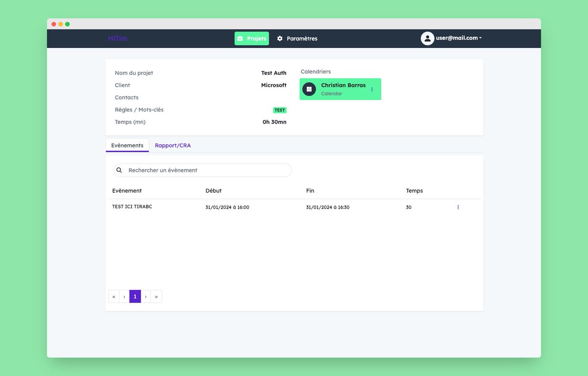This screenshot has width=588, height=376.
Task: Open the Christian Barras calendar options menu
Action: coord(372,90)
